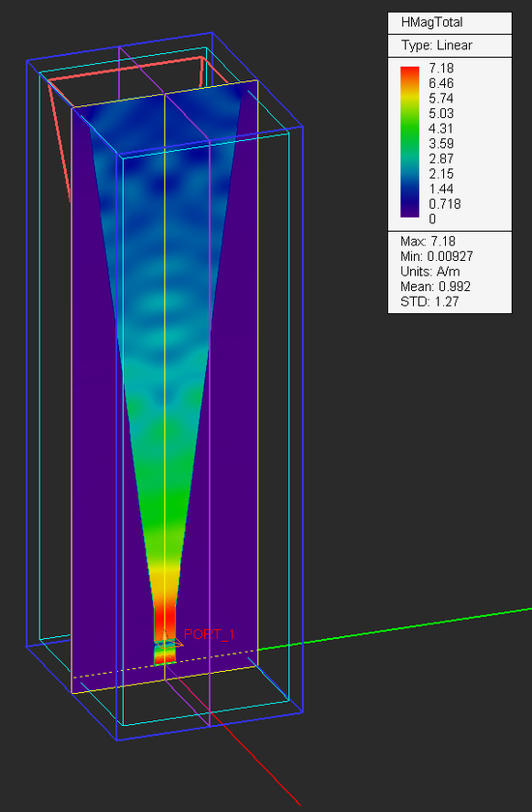Click the Mean: 0.992 statistic
Image resolution: width=532 pixels, height=812 pixels.
click(x=435, y=286)
